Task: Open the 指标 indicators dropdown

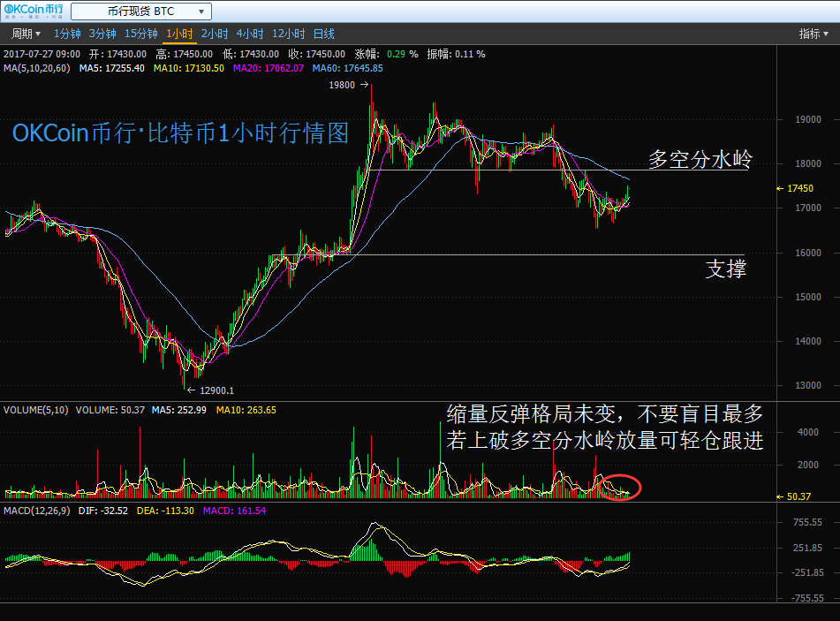Action: [x=813, y=34]
